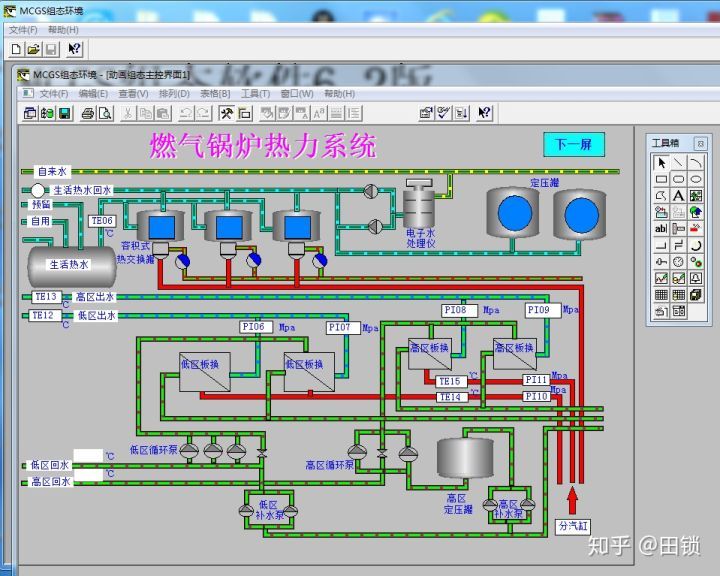This screenshot has width=720, height=576.
Task: Select the ellipse shape tool
Action: pos(695,179)
